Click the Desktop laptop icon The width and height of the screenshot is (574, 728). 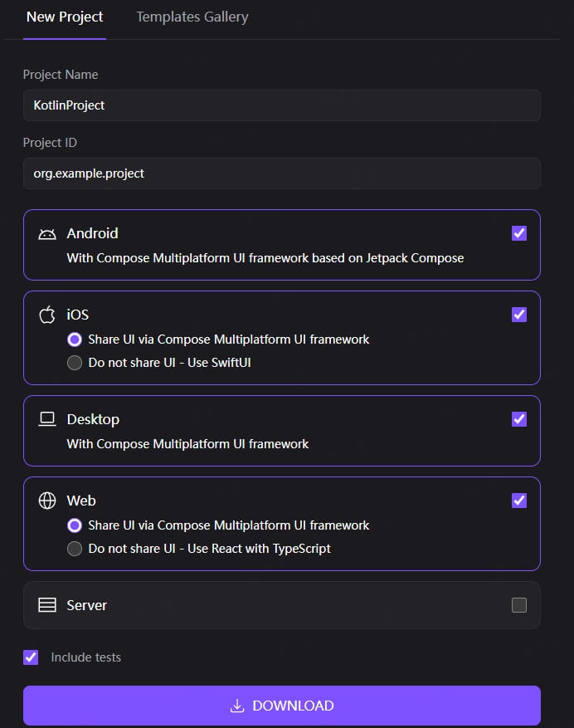tap(47, 419)
